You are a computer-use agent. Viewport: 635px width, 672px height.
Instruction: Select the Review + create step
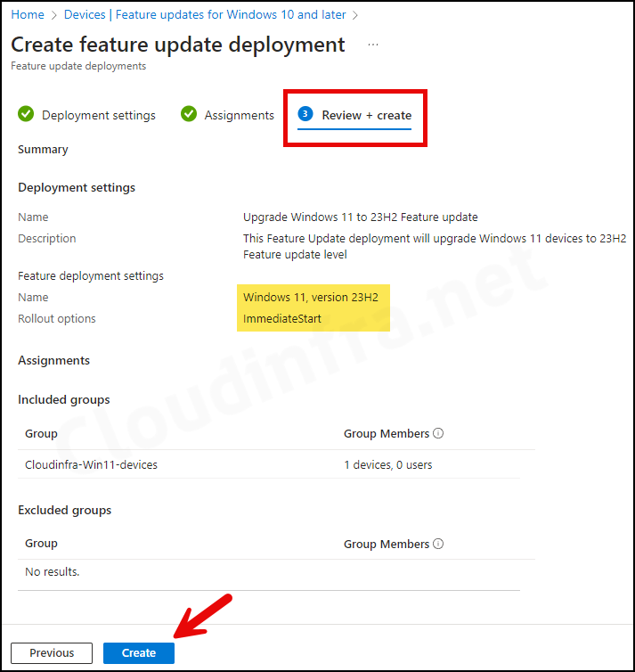point(367,115)
